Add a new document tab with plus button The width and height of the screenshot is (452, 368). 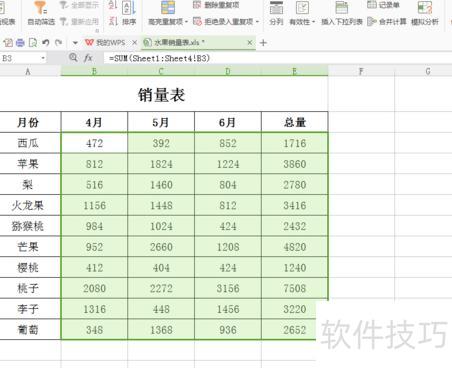coord(263,43)
